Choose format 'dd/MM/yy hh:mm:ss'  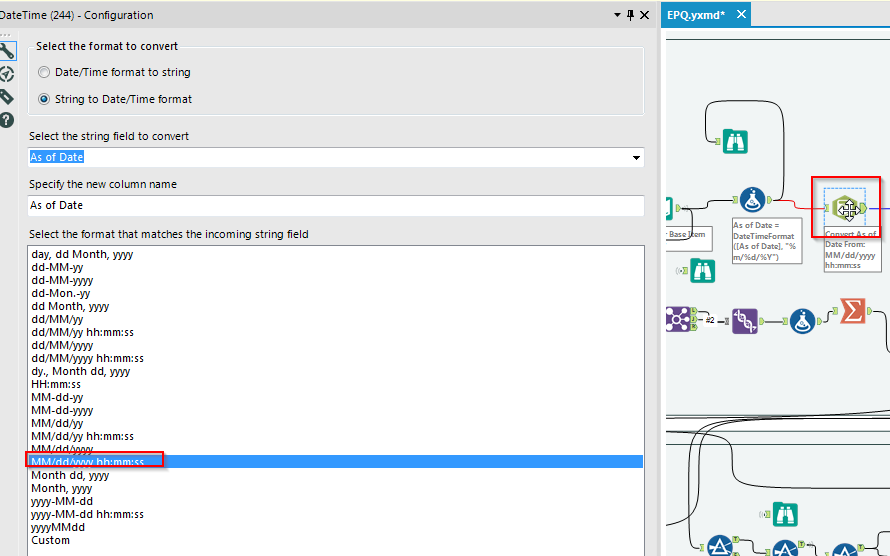[83, 332]
